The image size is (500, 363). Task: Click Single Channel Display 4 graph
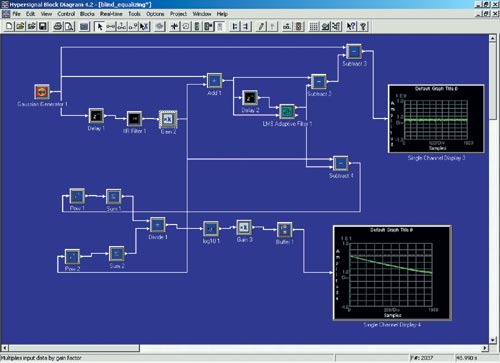392,273
